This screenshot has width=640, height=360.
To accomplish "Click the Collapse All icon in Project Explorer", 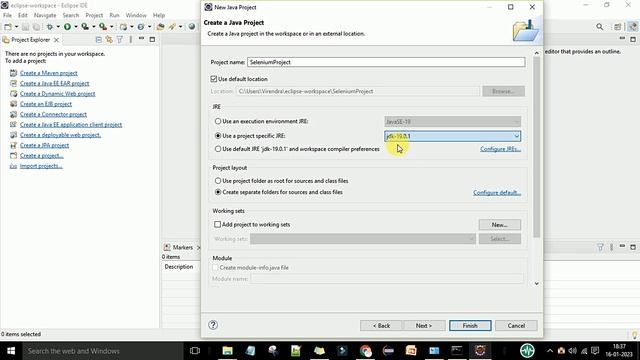I will click(98, 40).
